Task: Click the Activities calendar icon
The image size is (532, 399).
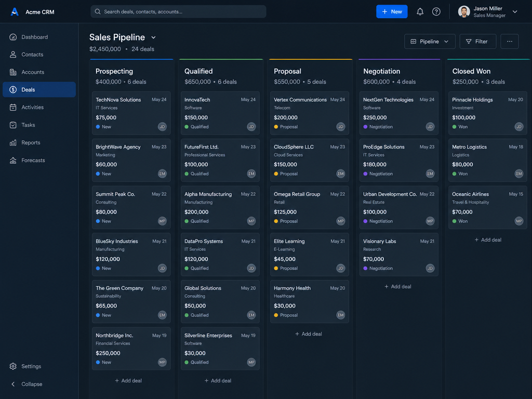Action: tap(13, 107)
